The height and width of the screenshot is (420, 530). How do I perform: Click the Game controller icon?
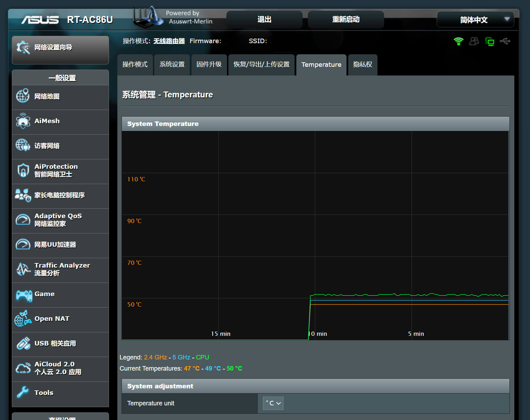coord(24,295)
